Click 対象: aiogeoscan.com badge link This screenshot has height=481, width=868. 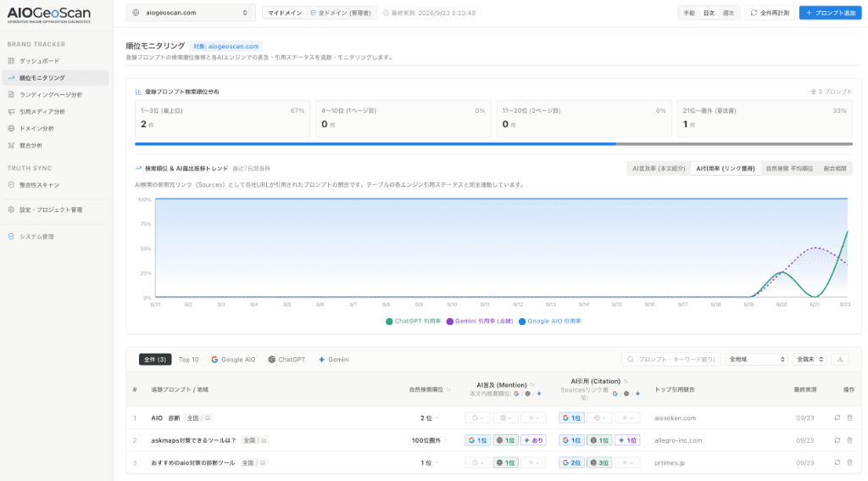[225, 47]
